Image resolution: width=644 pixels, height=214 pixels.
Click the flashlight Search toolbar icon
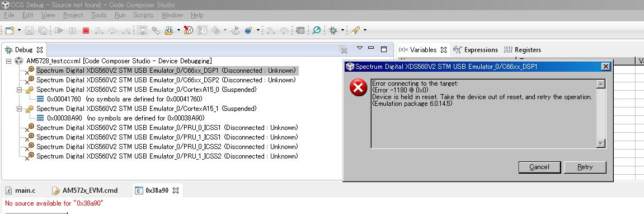click(x=355, y=30)
